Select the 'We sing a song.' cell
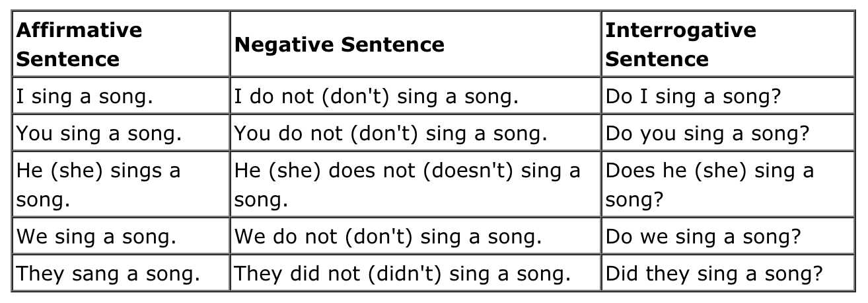The height and width of the screenshot is (303, 868). (x=96, y=236)
